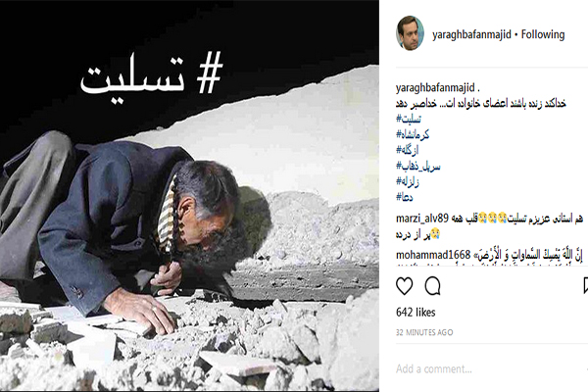
Task: Open the #تسلیت hashtag in the caption
Action: [409, 119]
